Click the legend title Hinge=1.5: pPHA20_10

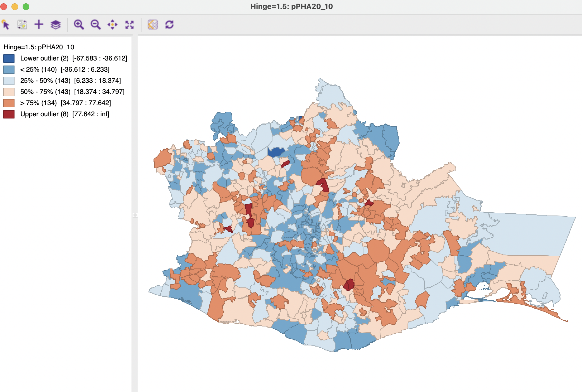pos(39,47)
